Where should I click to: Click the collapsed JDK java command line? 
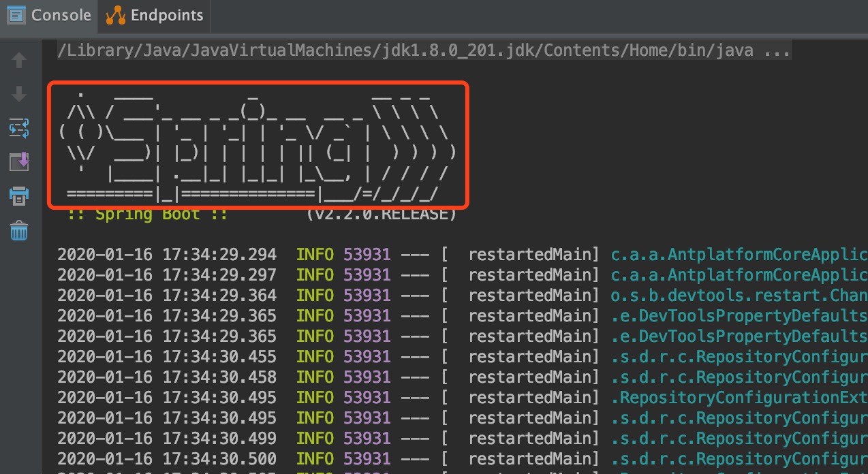pyautogui.click(x=424, y=50)
